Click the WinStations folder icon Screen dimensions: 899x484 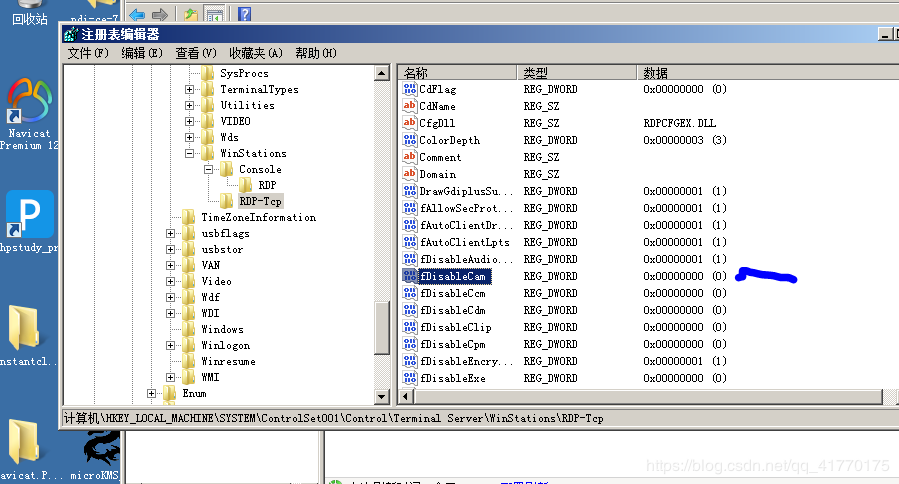pyautogui.click(x=208, y=153)
